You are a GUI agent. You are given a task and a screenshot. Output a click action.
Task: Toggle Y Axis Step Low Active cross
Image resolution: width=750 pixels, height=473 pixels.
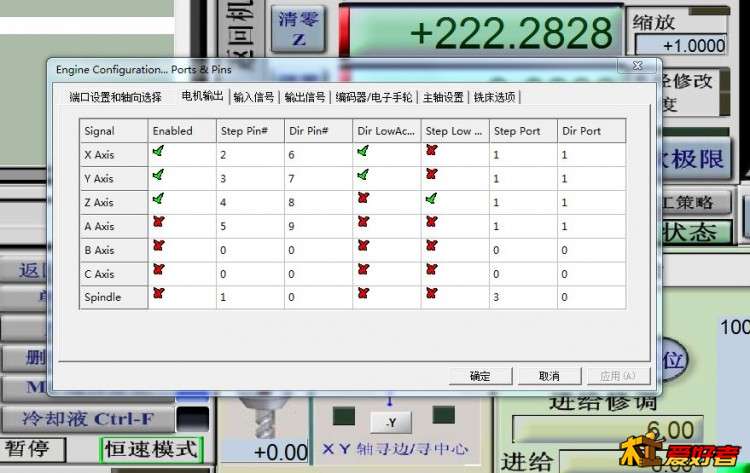click(431, 174)
